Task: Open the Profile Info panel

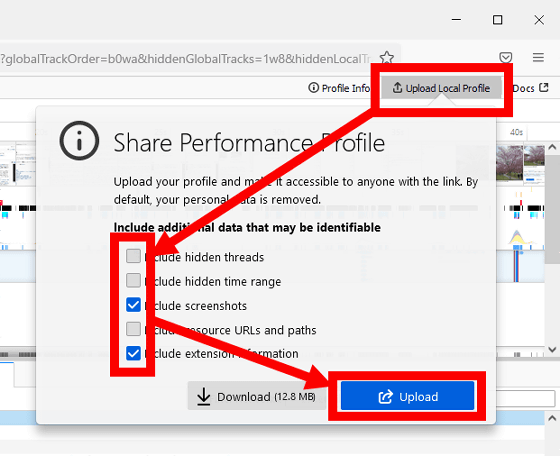Action: tap(339, 88)
